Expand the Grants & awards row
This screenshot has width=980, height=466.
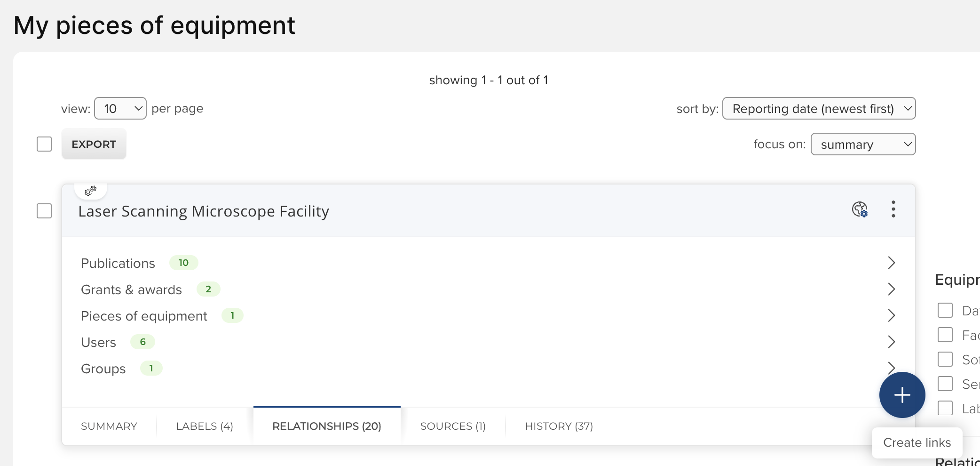[x=891, y=289]
